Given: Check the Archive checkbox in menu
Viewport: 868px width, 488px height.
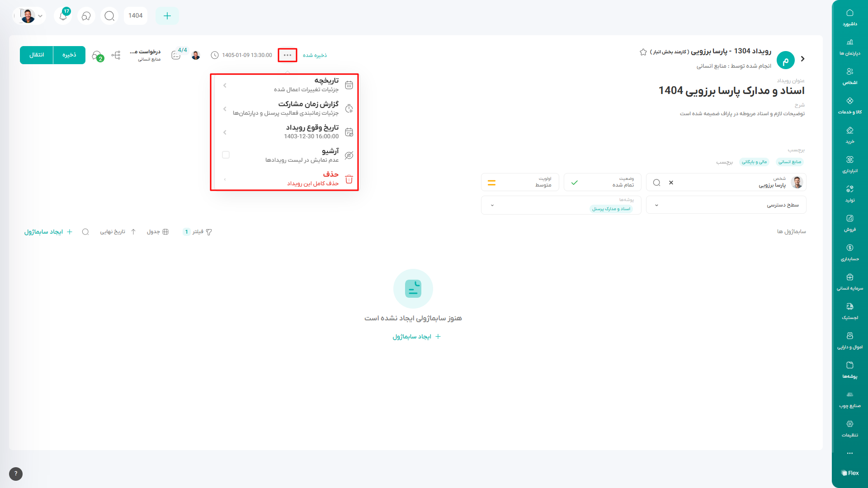Looking at the screenshot, I should (x=226, y=155).
